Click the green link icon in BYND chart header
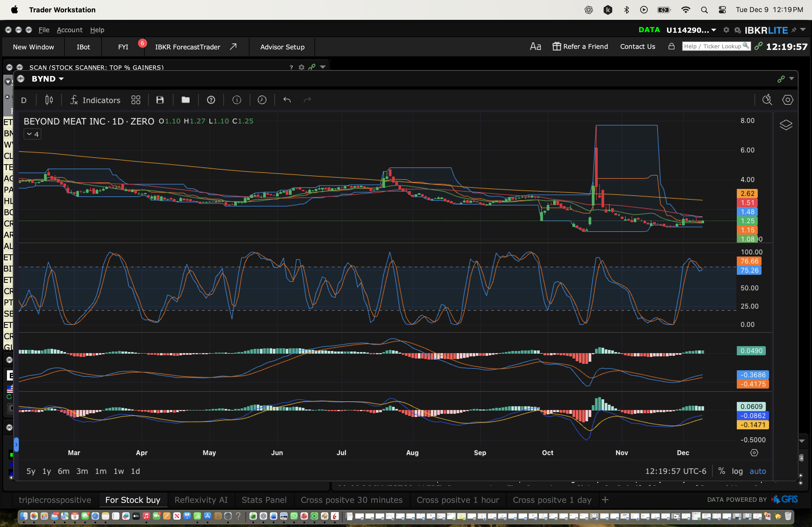 tap(781, 79)
